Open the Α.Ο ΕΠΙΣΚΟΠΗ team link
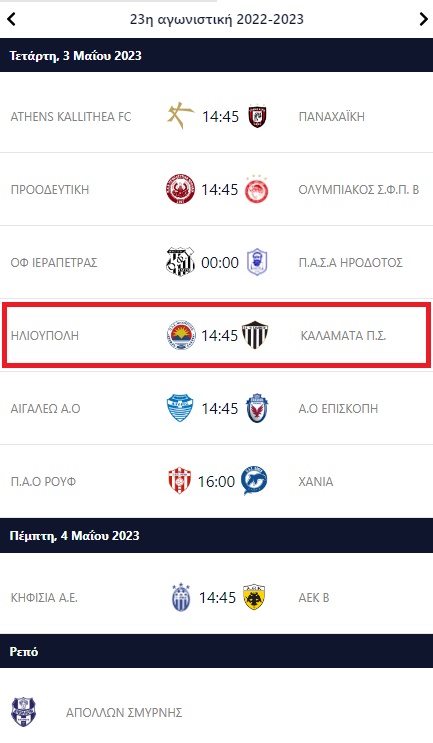This screenshot has width=433, height=743. [338, 408]
